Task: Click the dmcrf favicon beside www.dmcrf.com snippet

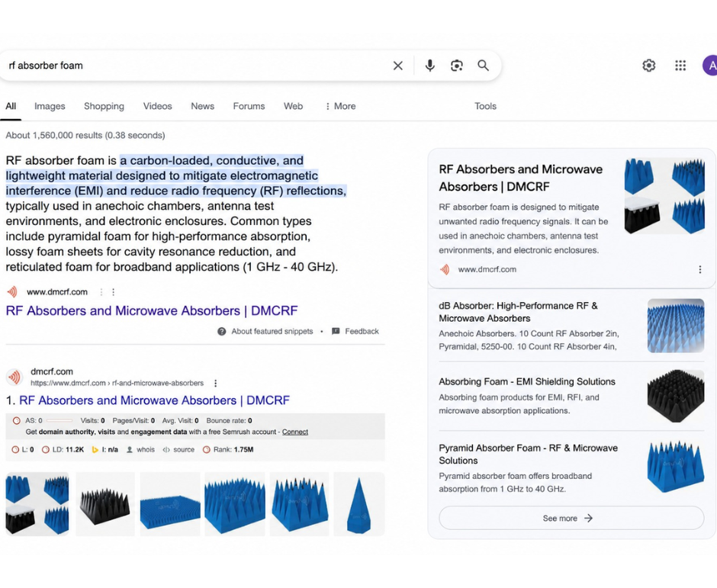Action: (12, 292)
